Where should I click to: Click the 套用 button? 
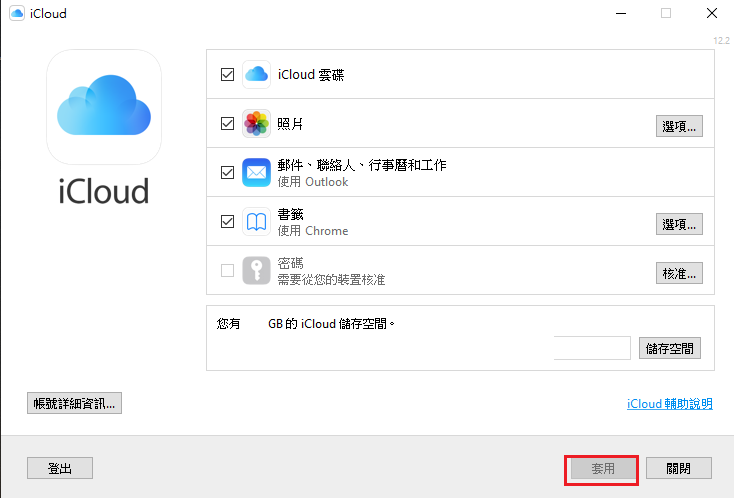point(602,469)
